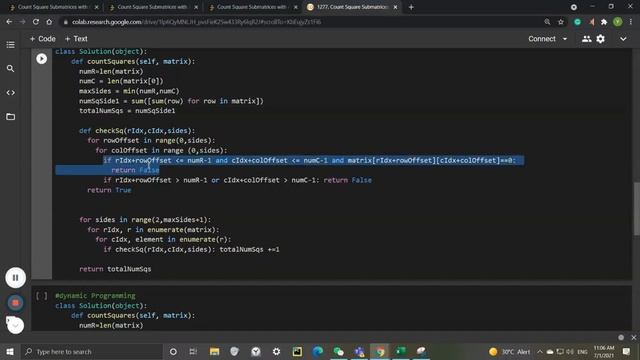This screenshot has width=640, height=360.
Task: Expand the Connect dropdown arrow
Action: [565, 39]
